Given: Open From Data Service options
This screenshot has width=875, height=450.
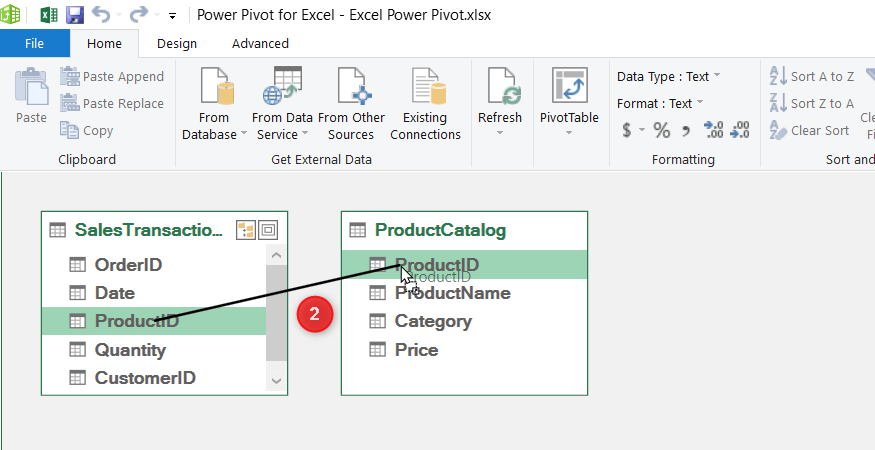Looking at the screenshot, I should (x=282, y=103).
